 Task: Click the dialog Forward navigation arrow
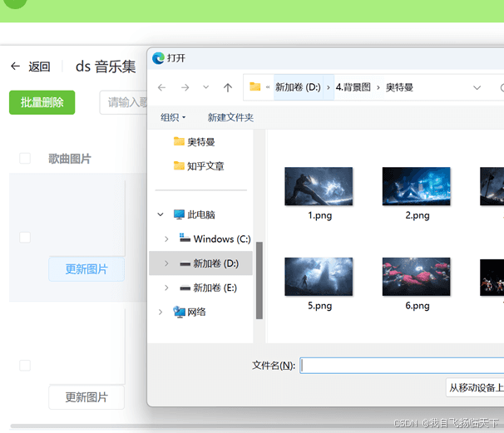tap(185, 87)
